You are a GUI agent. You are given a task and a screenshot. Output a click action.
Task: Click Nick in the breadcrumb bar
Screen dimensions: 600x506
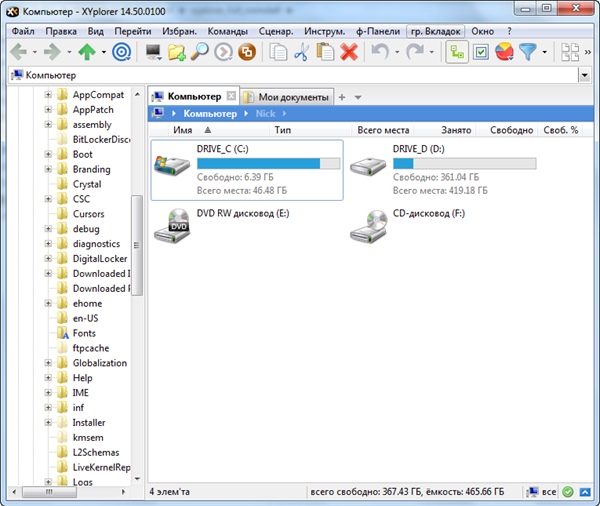pos(265,114)
